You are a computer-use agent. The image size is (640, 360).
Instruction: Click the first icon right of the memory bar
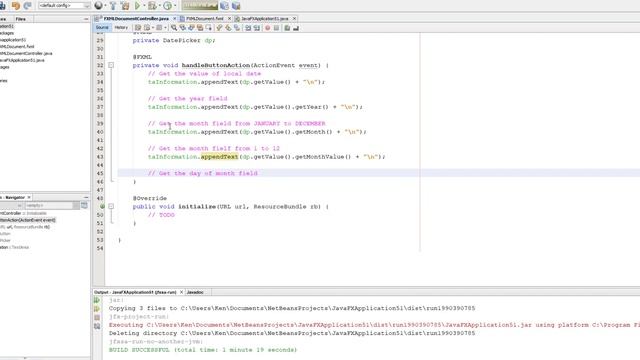coord(224,6)
